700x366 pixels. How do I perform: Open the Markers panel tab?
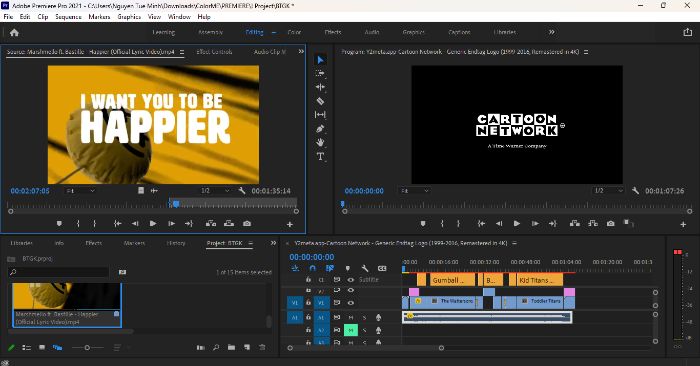click(134, 243)
